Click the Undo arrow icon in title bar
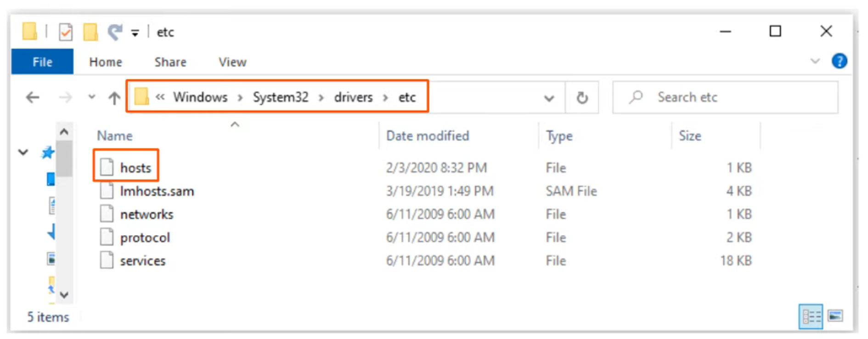The height and width of the screenshot is (339, 868). (114, 32)
